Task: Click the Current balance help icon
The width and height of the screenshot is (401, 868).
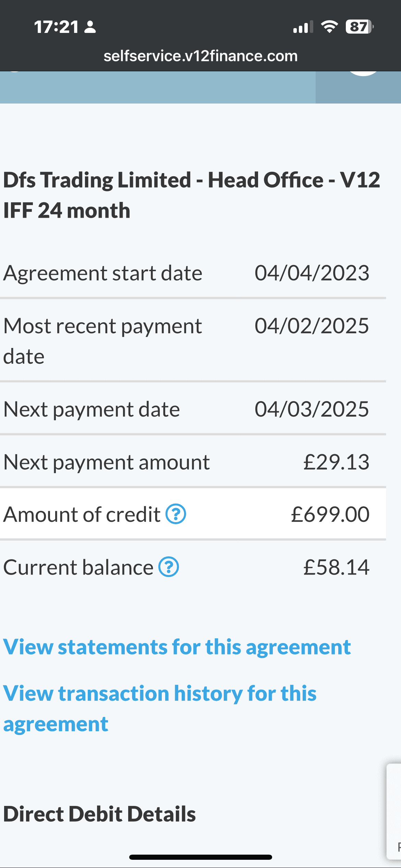Action: 169,567
